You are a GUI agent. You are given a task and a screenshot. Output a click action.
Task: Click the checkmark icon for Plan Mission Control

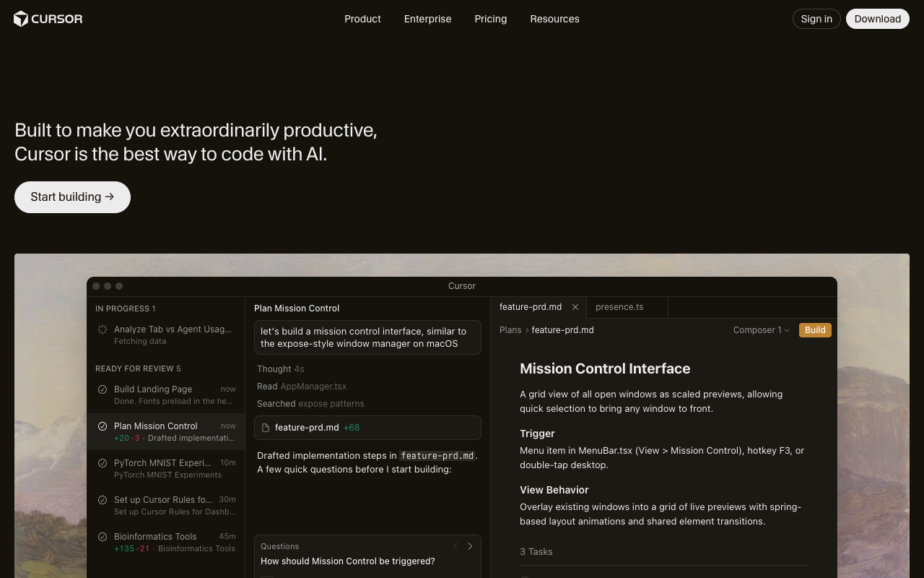click(103, 426)
